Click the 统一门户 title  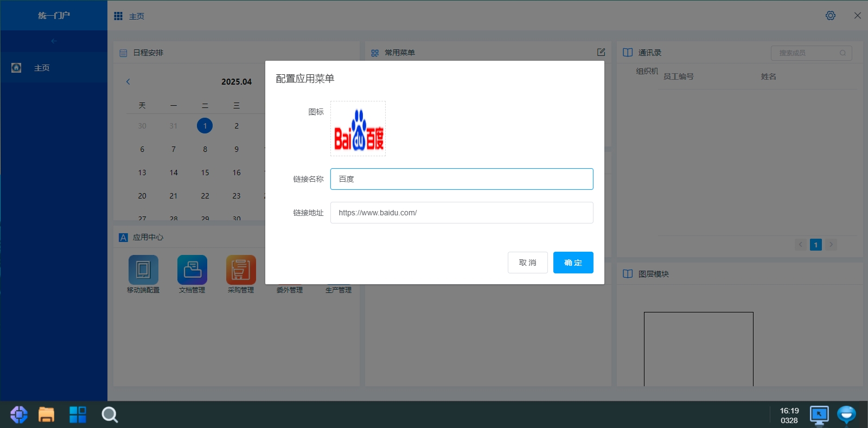click(54, 15)
